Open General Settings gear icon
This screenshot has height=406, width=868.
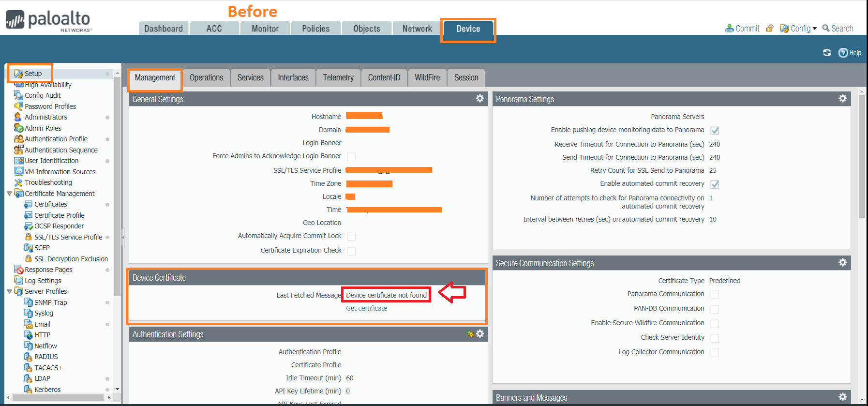click(479, 98)
